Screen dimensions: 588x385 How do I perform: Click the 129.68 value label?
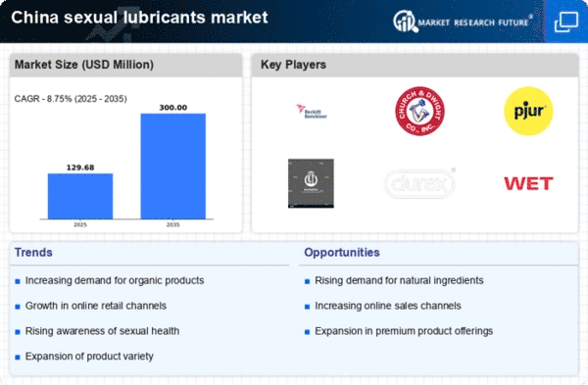[80, 168]
